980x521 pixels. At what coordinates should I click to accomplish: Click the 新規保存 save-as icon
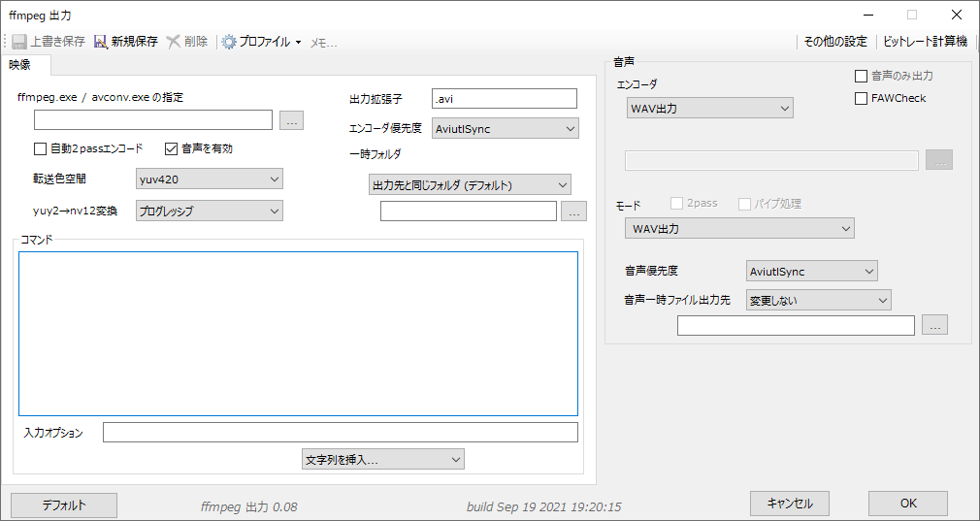(101, 42)
